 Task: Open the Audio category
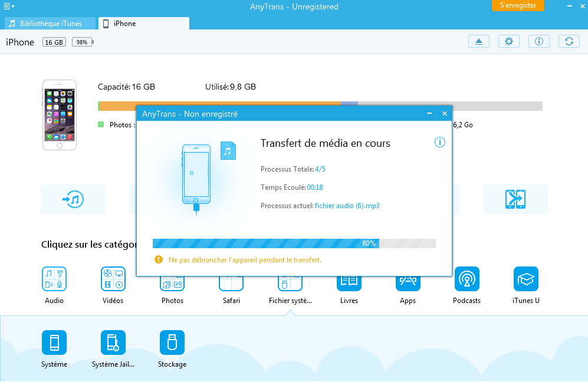(x=54, y=278)
